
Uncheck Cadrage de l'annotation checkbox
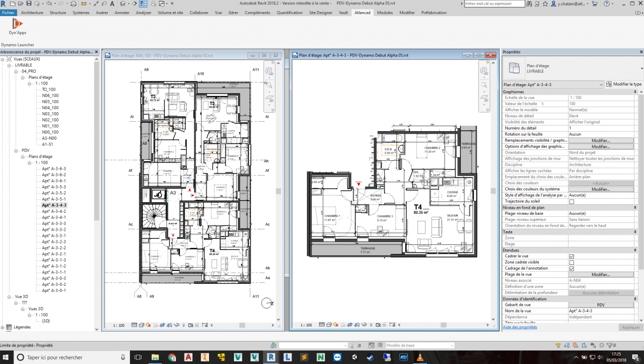click(571, 268)
